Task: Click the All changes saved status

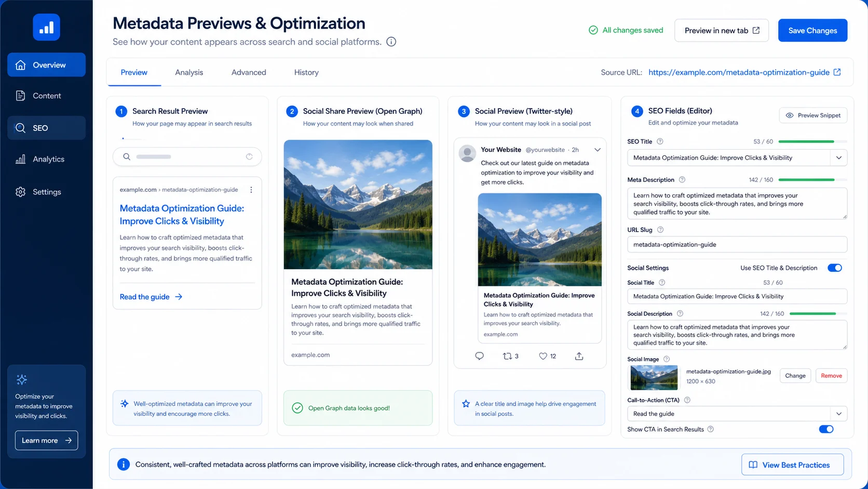Action: pyautogui.click(x=626, y=30)
